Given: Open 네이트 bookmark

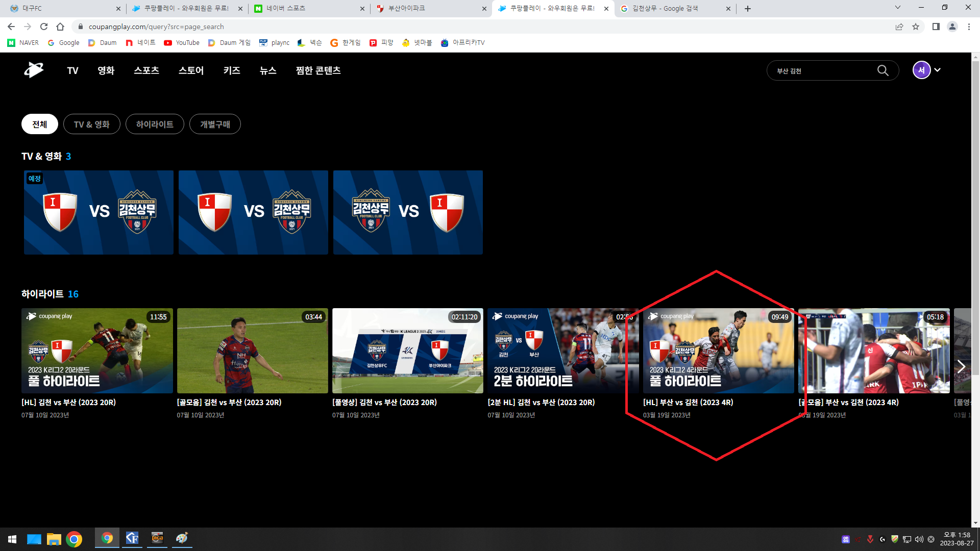Looking at the screenshot, I should (140, 43).
